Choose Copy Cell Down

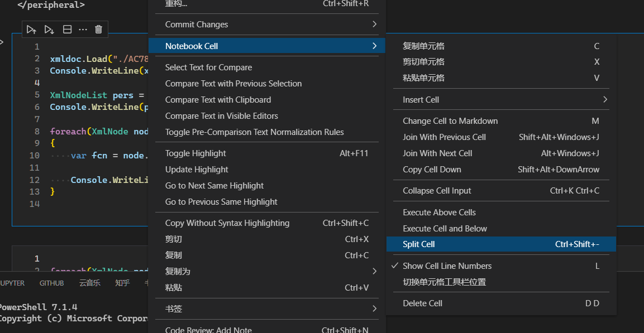pyautogui.click(x=501, y=170)
